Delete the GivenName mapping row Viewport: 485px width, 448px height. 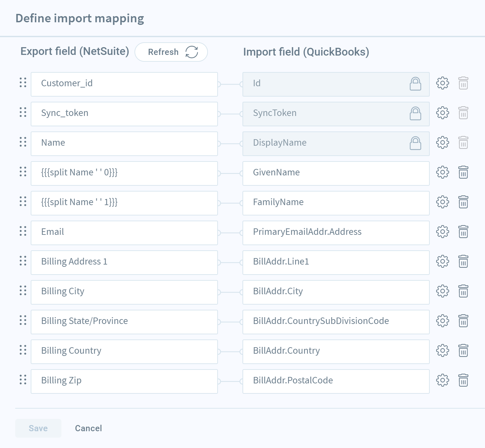click(x=463, y=172)
